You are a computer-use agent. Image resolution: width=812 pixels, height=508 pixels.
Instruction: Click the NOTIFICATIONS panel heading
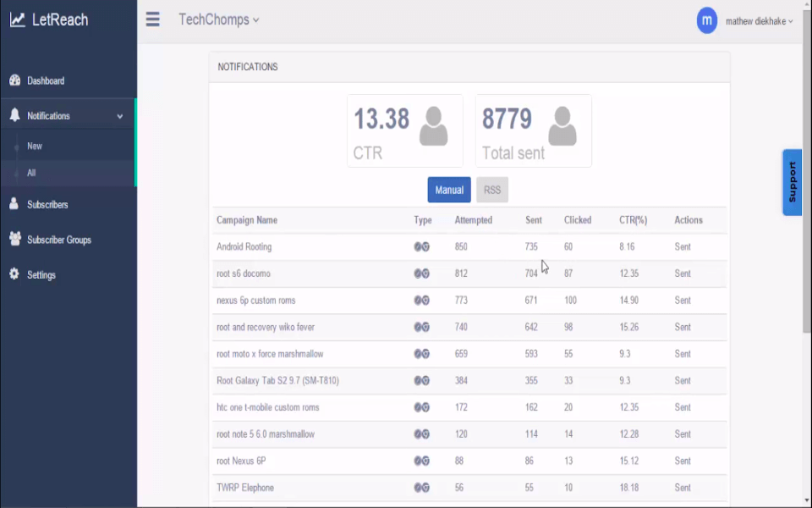[248, 67]
